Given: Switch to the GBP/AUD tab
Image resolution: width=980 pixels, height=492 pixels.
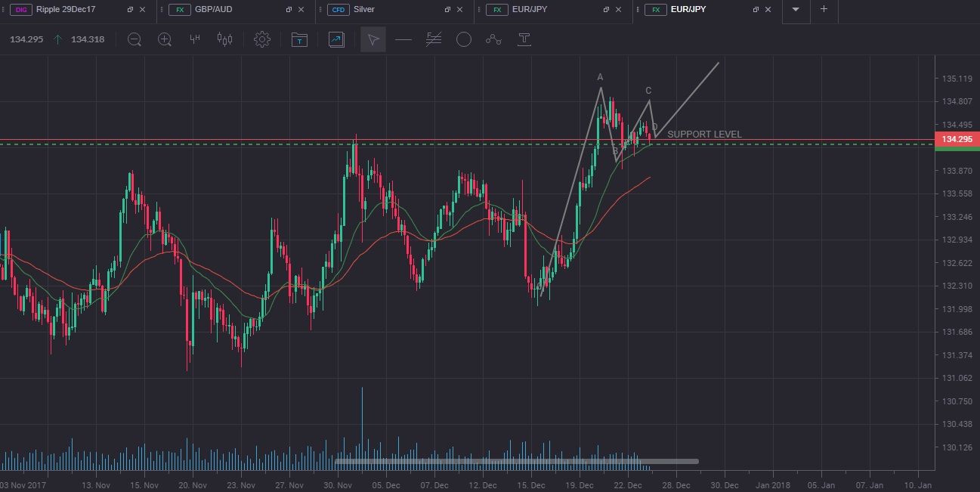Looking at the screenshot, I should pyautogui.click(x=214, y=10).
